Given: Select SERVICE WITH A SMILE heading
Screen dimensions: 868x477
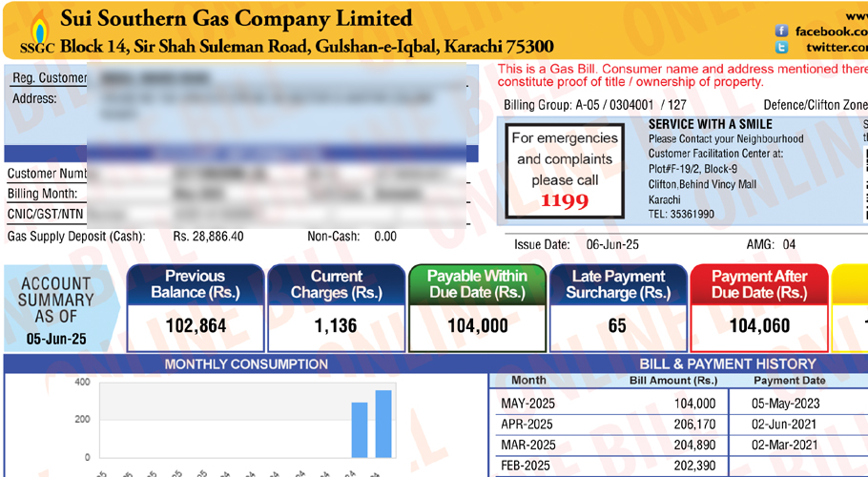Looking at the screenshot, I should tap(711, 124).
